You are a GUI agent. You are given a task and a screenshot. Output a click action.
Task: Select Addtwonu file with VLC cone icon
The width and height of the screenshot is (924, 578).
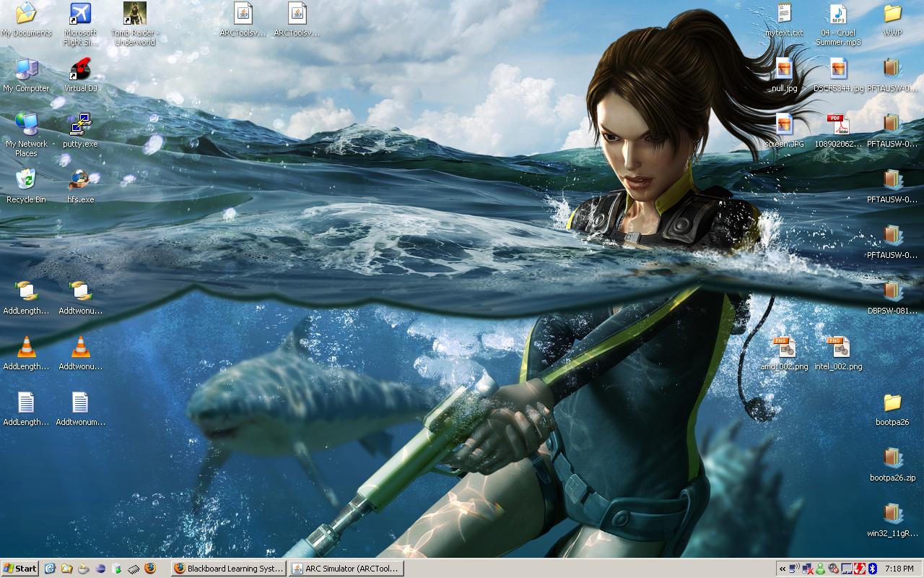(x=80, y=353)
